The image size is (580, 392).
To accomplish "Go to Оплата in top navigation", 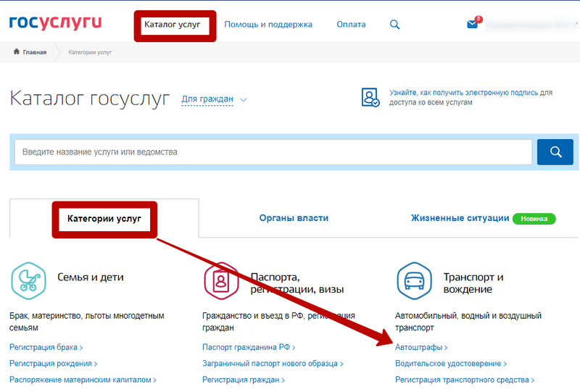I will tap(351, 25).
